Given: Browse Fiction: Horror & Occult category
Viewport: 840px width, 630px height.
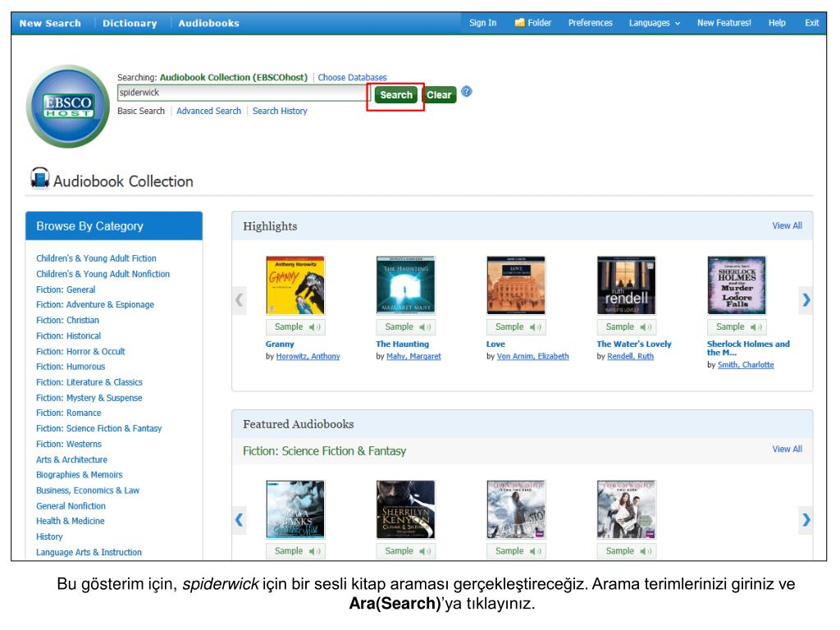Looking at the screenshot, I should tap(80, 351).
